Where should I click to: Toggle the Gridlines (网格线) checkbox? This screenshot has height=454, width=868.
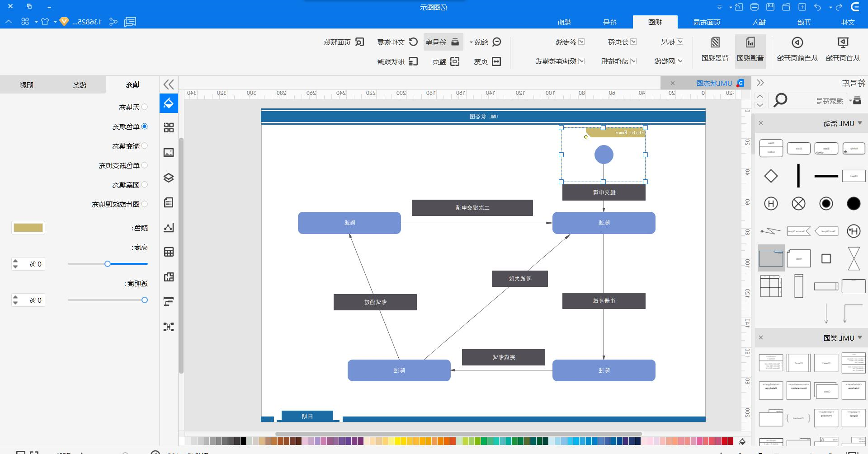click(x=680, y=61)
